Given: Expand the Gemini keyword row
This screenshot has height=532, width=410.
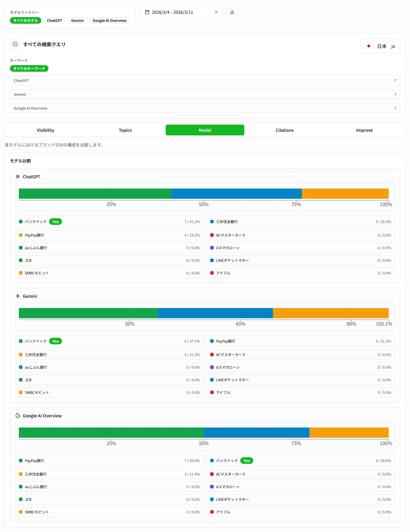Looking at the screenshot, I should point(205,94).
